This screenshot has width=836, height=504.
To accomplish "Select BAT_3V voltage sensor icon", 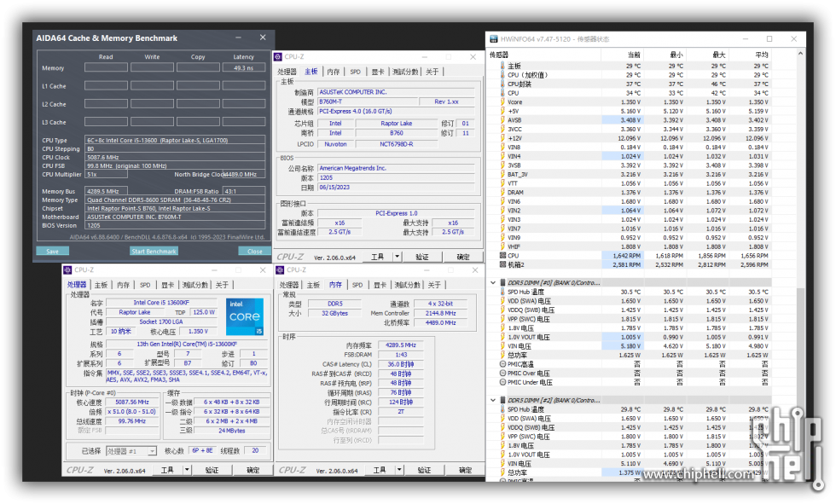I will pyautogui.click(x=502, y=174).
